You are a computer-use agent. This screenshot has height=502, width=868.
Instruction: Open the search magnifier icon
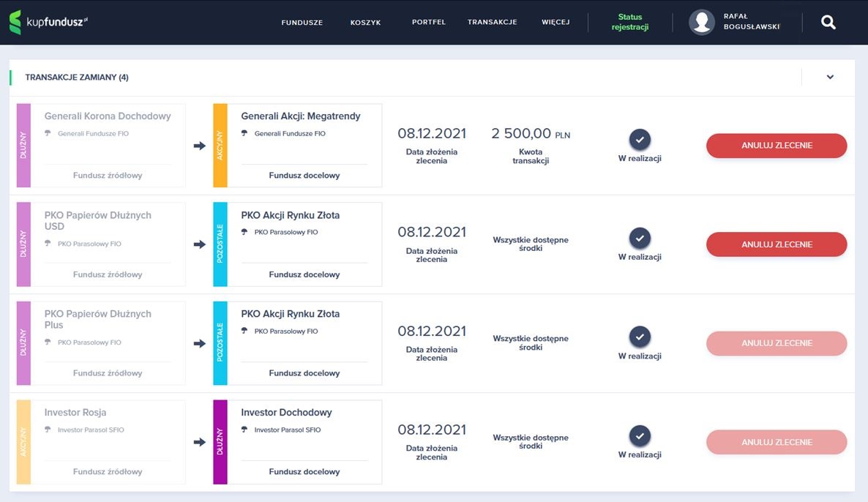coord(828,22)
